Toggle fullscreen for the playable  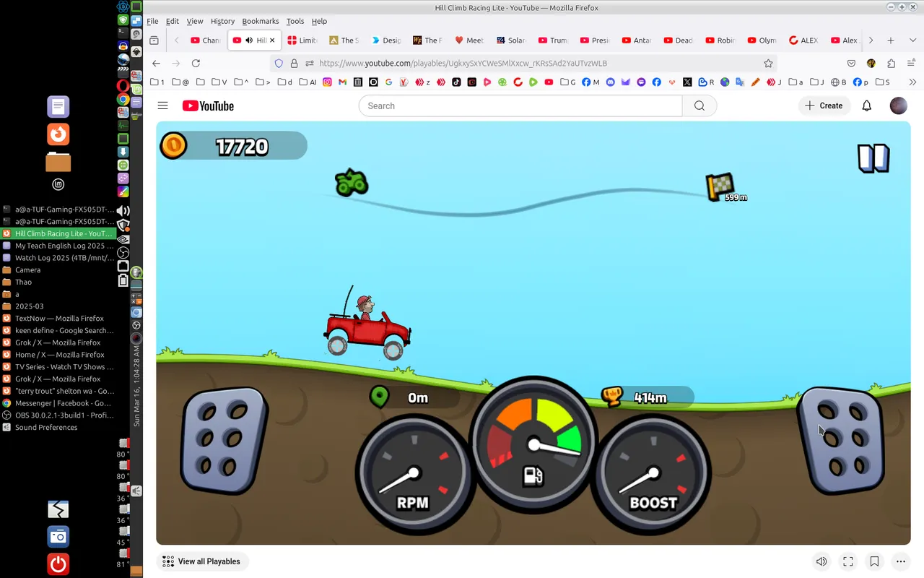(x=848, y=561)
